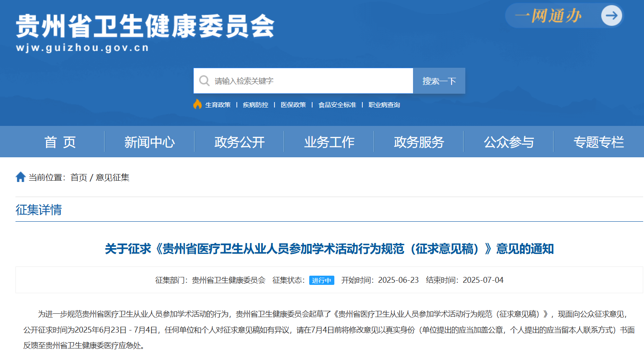Click the paragraph line ending 医疗应急处。
The height and width of the screenshot is (356, 644).
point(84,346)
